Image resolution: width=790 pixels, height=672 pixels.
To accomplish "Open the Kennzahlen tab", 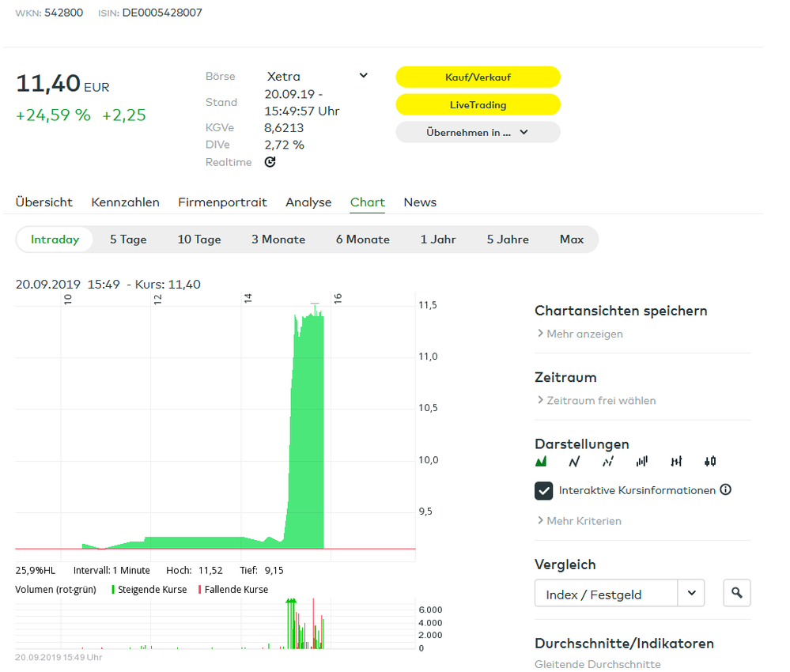I will coord(125,202).
